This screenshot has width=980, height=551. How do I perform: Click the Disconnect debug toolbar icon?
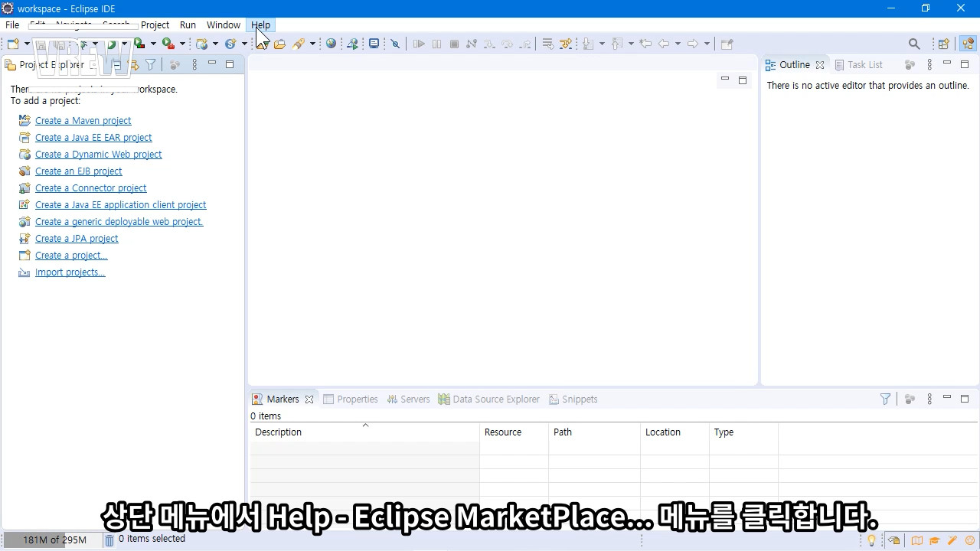point(472,44)
